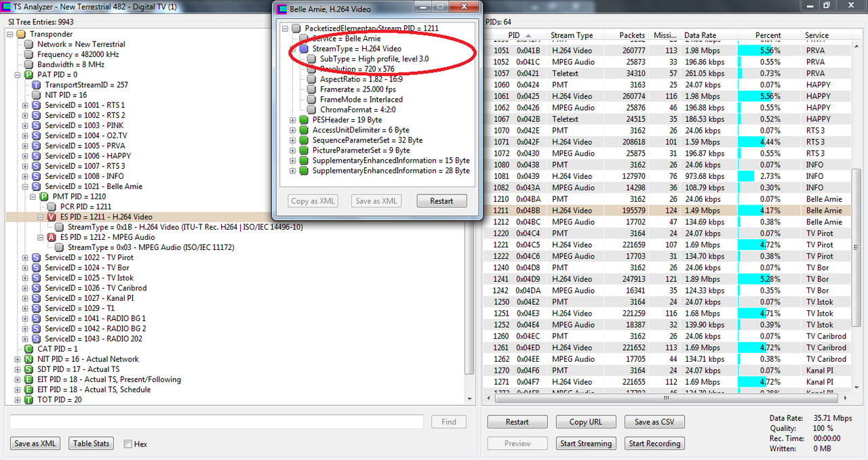Click the T icon beside TransportStreamID = 257

36,85
